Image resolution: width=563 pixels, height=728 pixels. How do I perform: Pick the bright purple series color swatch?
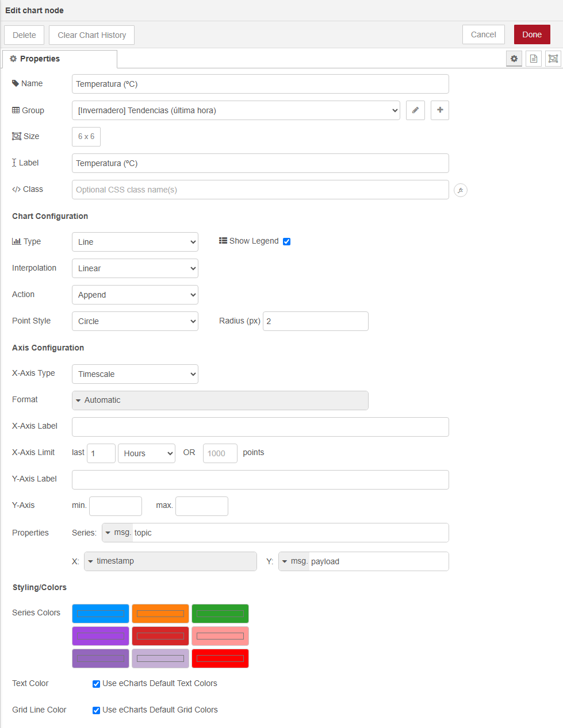click(101, 636)
